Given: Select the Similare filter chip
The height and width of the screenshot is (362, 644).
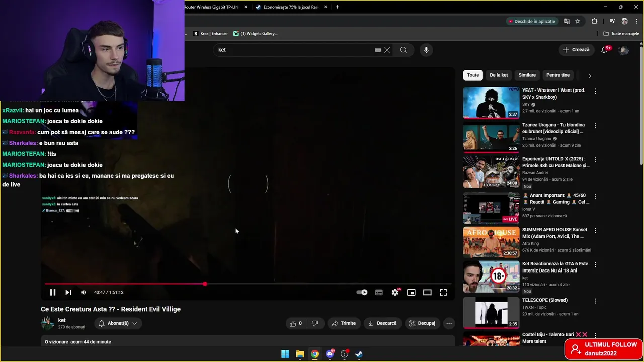Looking at the screenshot, I should [x=527, y=75].
